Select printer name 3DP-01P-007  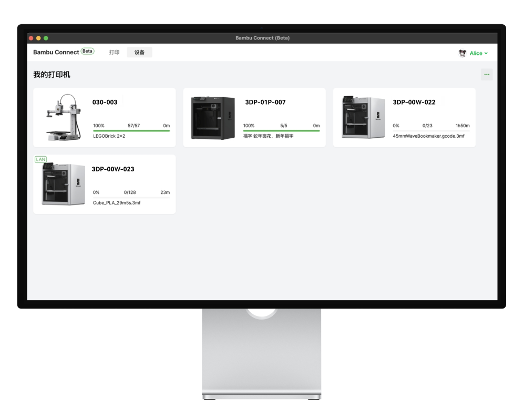[265, 103]
